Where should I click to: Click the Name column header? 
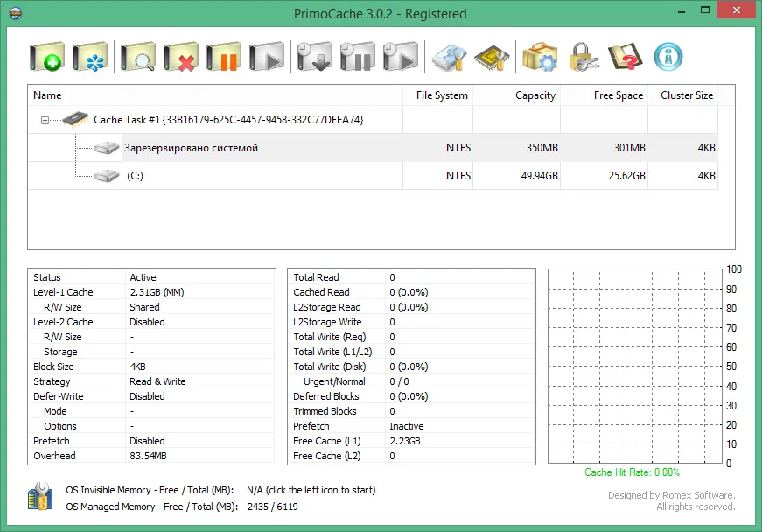click(x=215, y=95)
